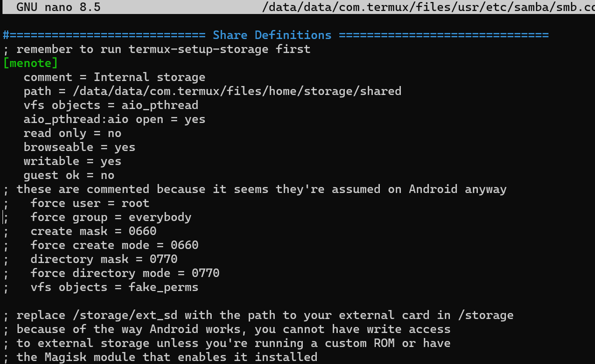Click the 'no' value of guest ok
This screenshot has width=595, height=364.
(107, 175)
